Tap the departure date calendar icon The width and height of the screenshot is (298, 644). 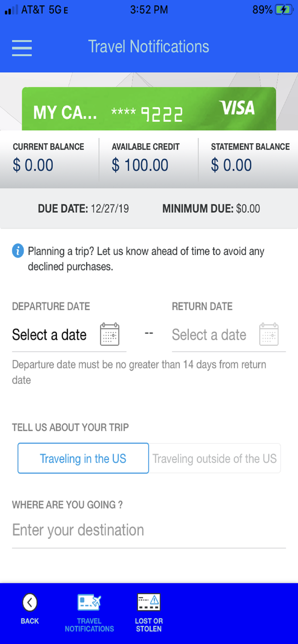110,334
